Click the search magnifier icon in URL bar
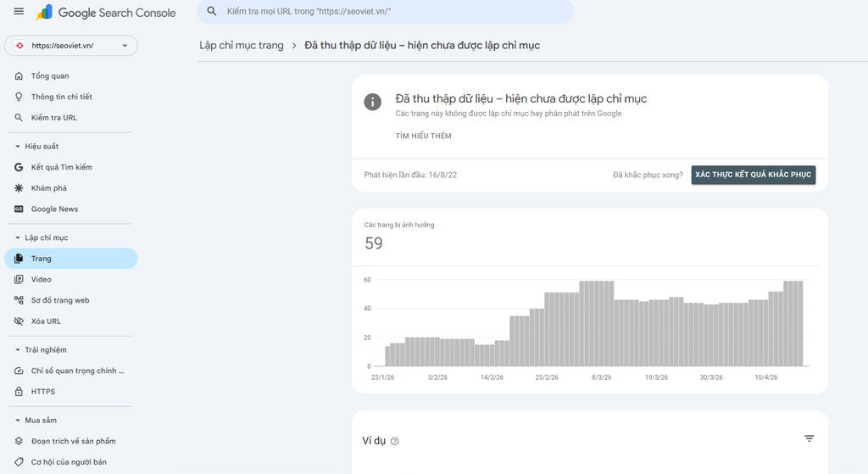 point(213,12)
